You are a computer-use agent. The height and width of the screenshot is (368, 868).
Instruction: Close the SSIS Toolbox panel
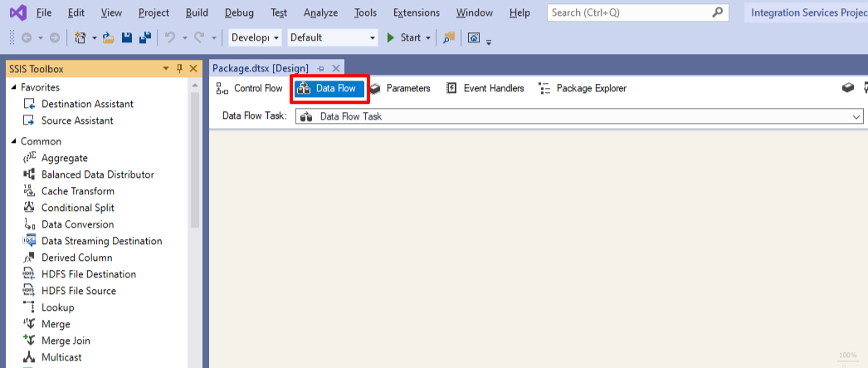[x=193, y=69]
